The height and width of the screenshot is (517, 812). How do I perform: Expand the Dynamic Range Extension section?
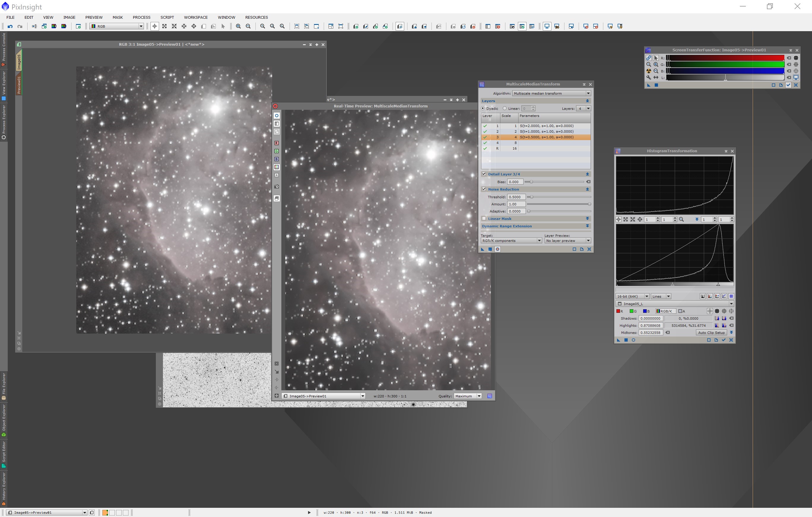587,226
